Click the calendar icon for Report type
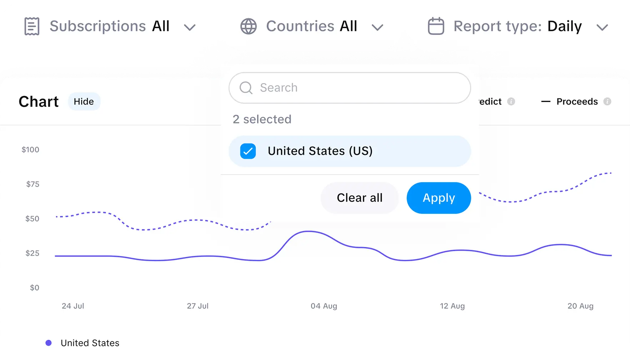The image size is (630, 364). click(436, 26)
